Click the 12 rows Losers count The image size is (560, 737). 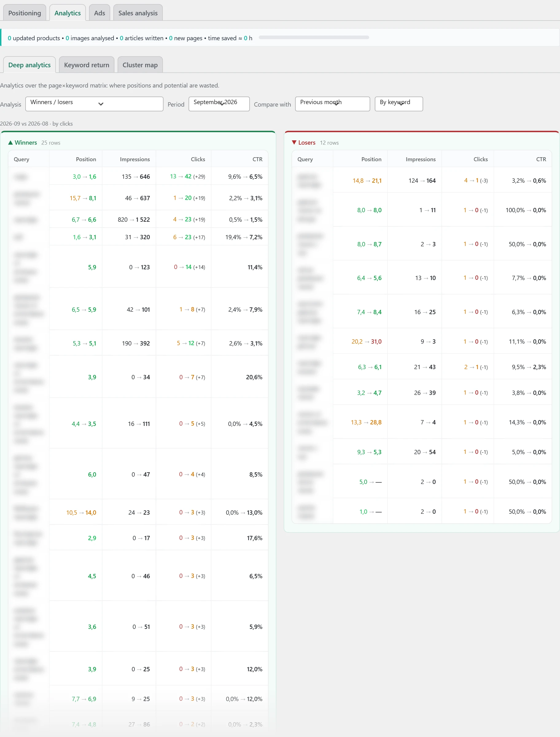click(x=329, y=143)
